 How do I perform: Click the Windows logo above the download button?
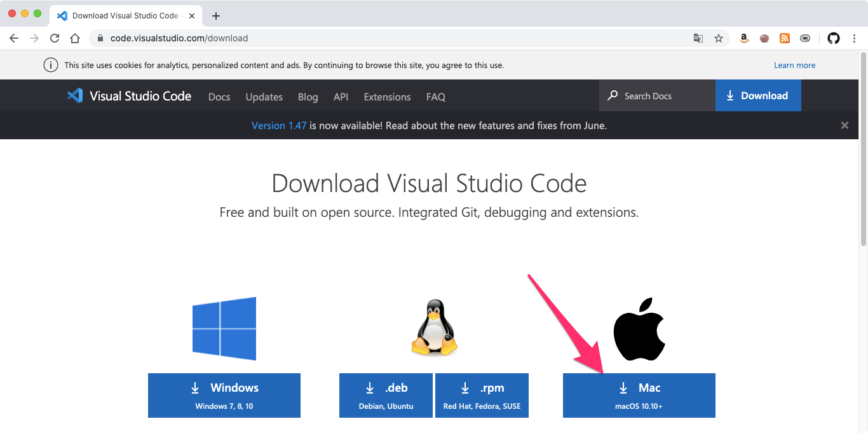(x=224, y=328)
